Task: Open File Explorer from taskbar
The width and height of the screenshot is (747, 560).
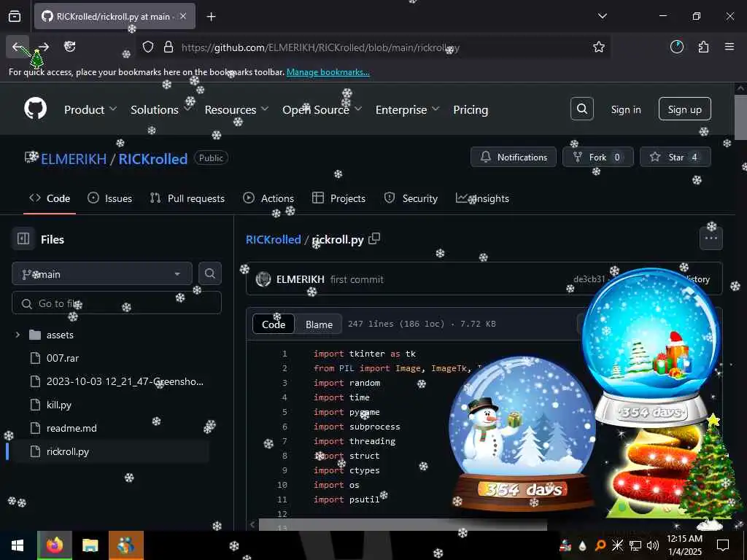Action: 90,545
